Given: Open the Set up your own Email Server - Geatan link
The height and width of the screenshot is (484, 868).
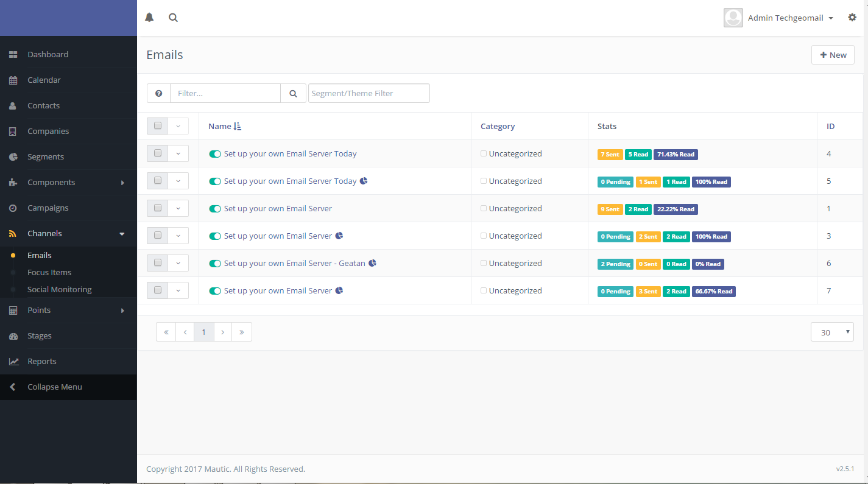Looking at the screenshot, I should [x=294, y=264].
